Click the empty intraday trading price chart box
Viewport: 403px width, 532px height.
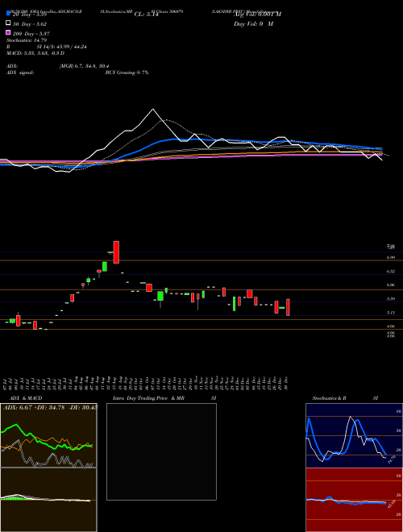pyautogui.click(x=161, y=451)
